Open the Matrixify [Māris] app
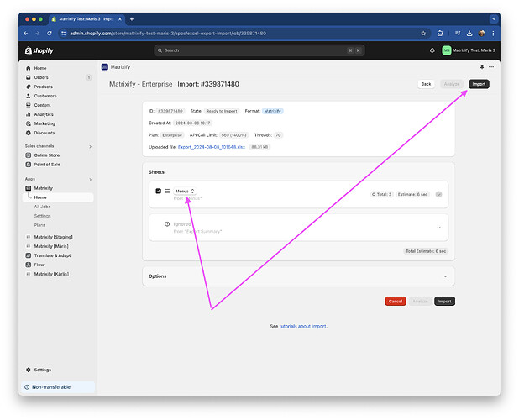519x420 pixels. point(51,246)
